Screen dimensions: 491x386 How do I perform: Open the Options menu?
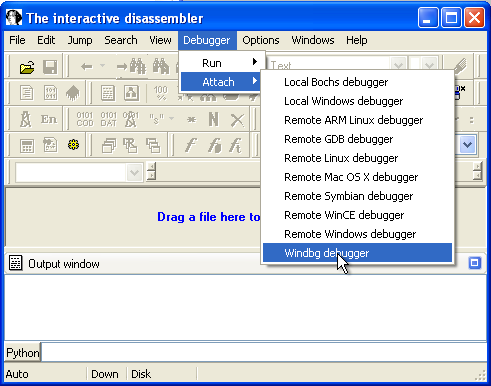(261, 40)
